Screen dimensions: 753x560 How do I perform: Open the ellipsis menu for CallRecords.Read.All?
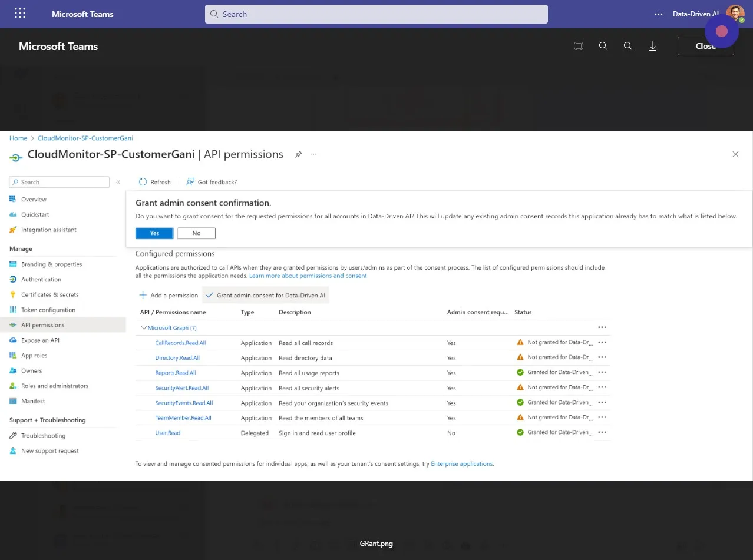click(x=602, y=342)
